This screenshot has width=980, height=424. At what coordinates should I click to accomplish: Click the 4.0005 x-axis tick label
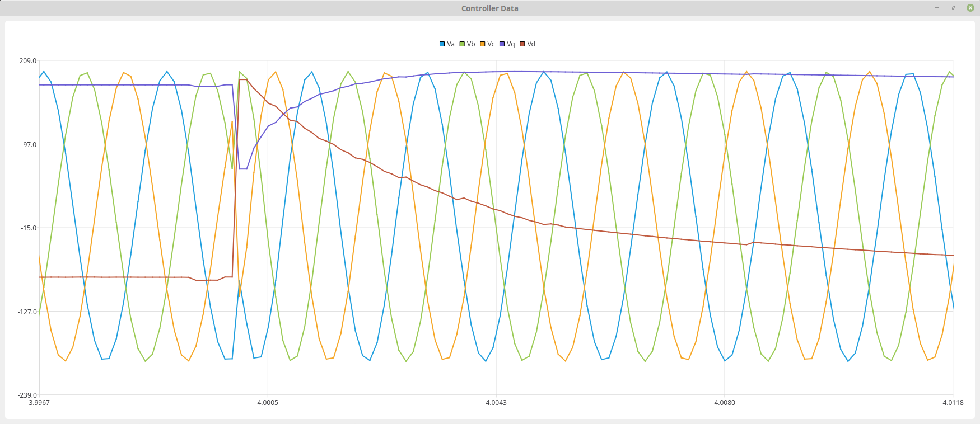pyautogui.click(x=268, y=403)
